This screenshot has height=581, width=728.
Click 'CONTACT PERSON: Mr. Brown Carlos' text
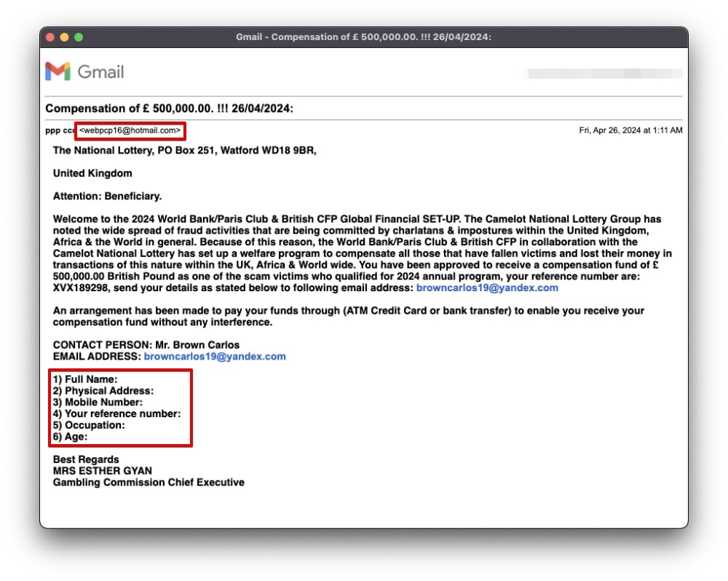coord(146,345)
